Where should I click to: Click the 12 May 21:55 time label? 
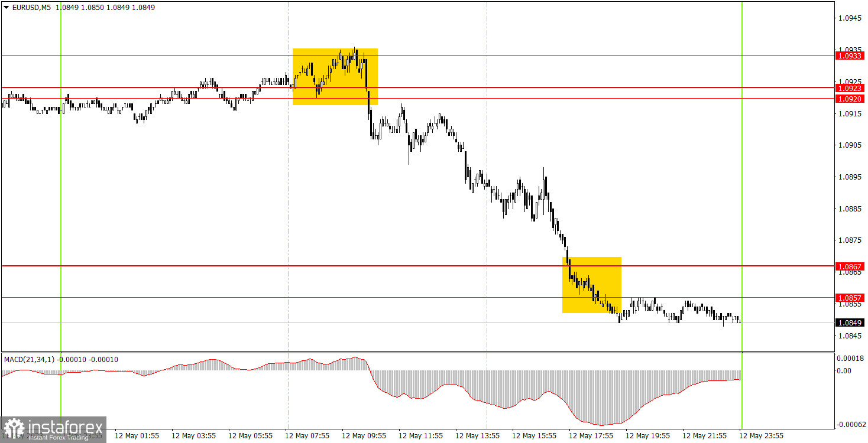point(704,436)
